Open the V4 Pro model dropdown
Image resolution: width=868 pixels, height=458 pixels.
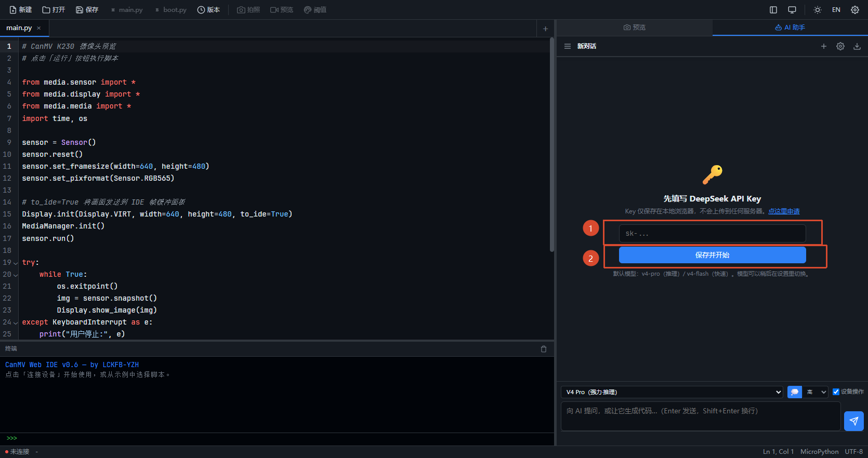[672, 392]
